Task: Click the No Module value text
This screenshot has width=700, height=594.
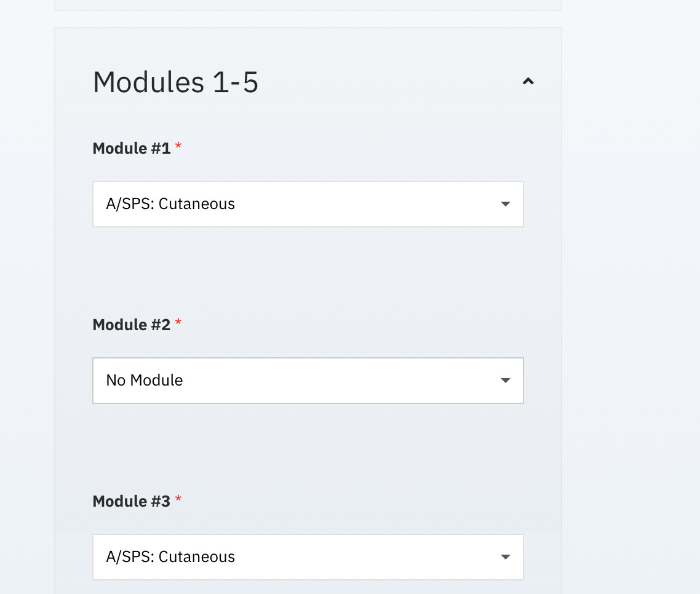Action: [144, 380]
